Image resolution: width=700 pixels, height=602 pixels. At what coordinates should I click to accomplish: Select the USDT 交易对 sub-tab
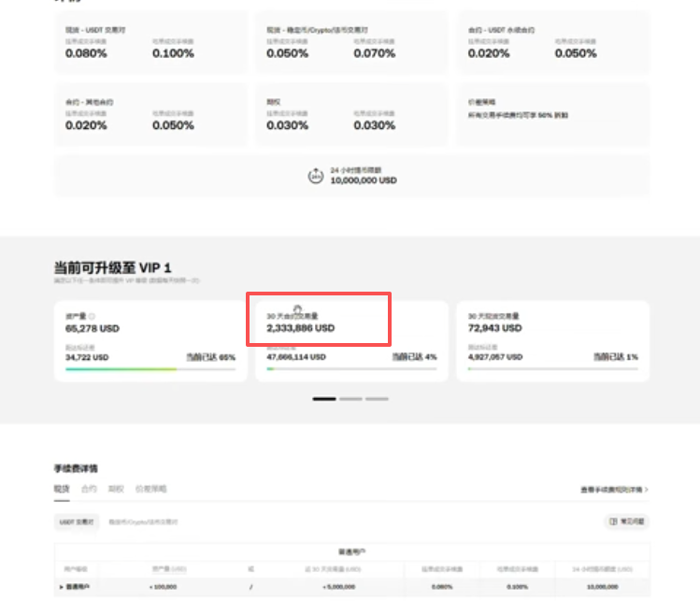pos(77,522)
